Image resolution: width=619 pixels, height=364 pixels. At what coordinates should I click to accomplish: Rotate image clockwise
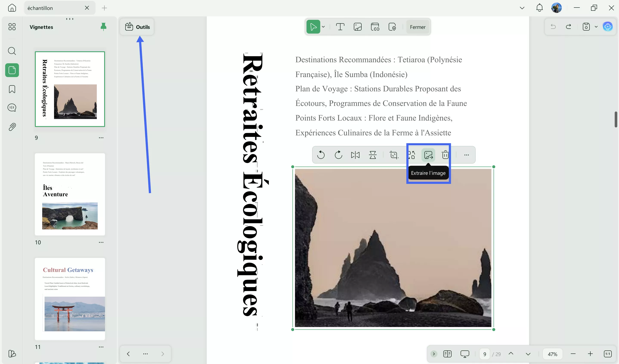(338, 155)
